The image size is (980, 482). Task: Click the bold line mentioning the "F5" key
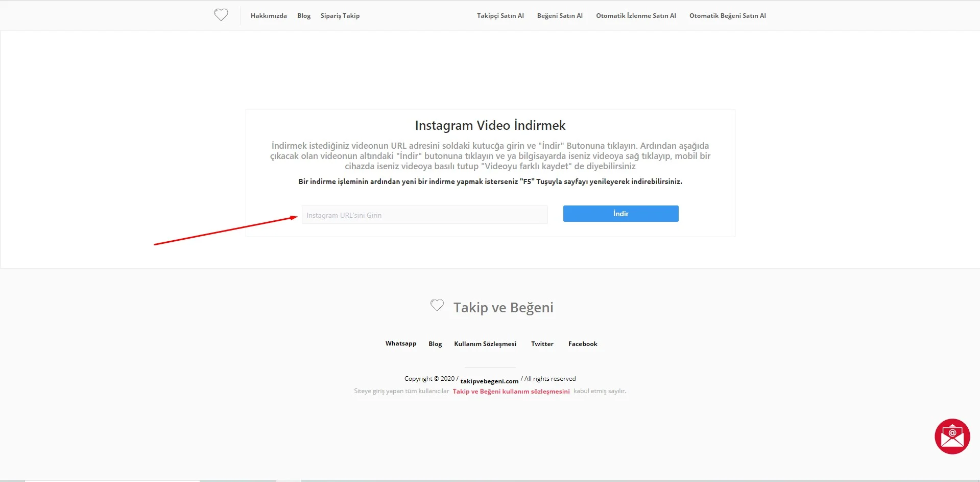coord(490,181)
